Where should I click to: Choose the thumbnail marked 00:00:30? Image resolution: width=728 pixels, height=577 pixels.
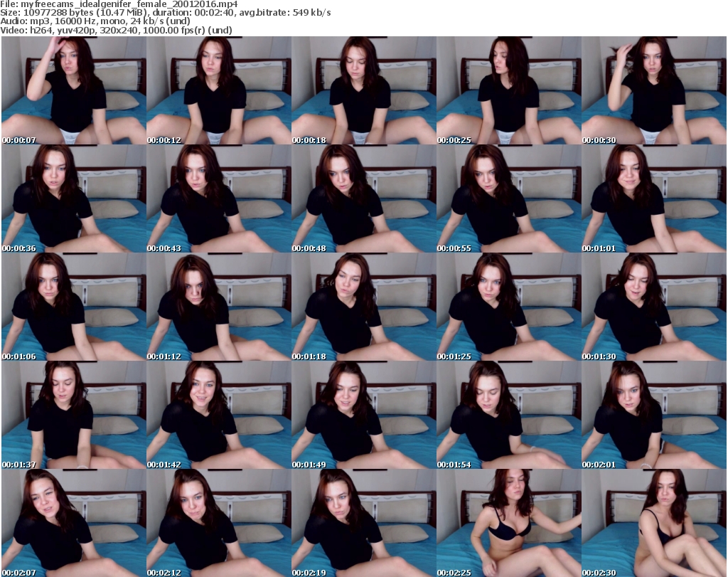(654, 90)
